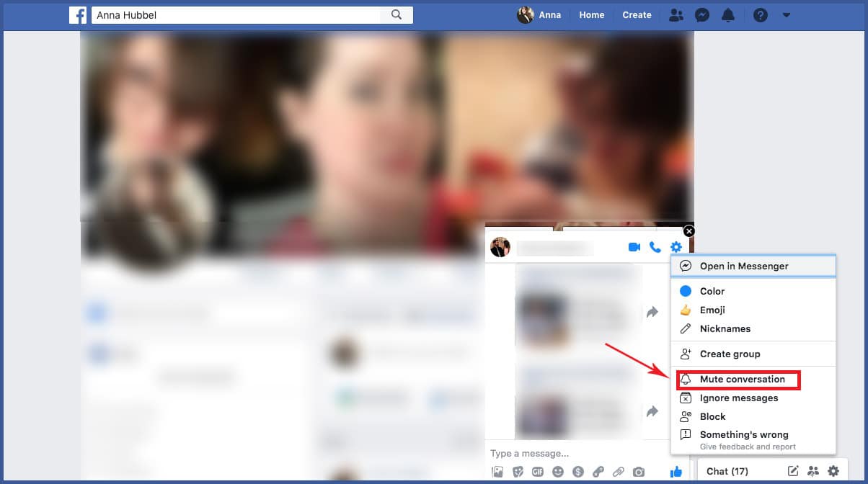Click the emoji smiley icon in chat toolbar
868x484 pixels.
557,472
